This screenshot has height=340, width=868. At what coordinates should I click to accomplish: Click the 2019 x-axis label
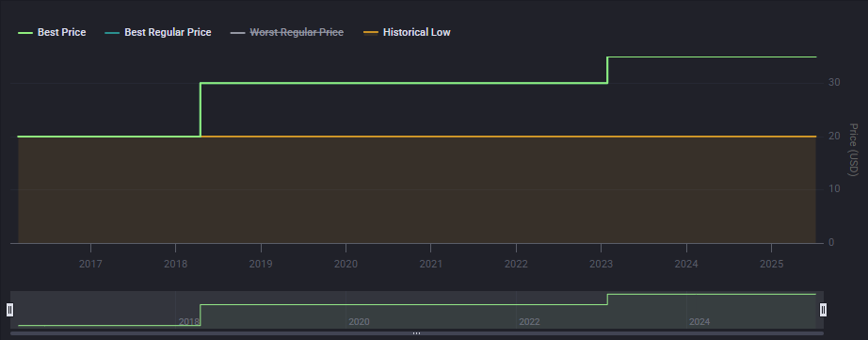point(261,264)
